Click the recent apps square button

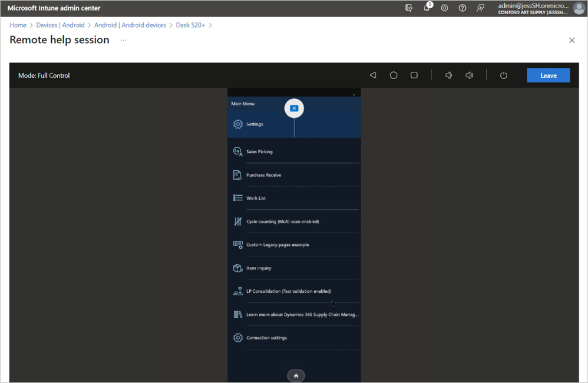click(414, 75)
